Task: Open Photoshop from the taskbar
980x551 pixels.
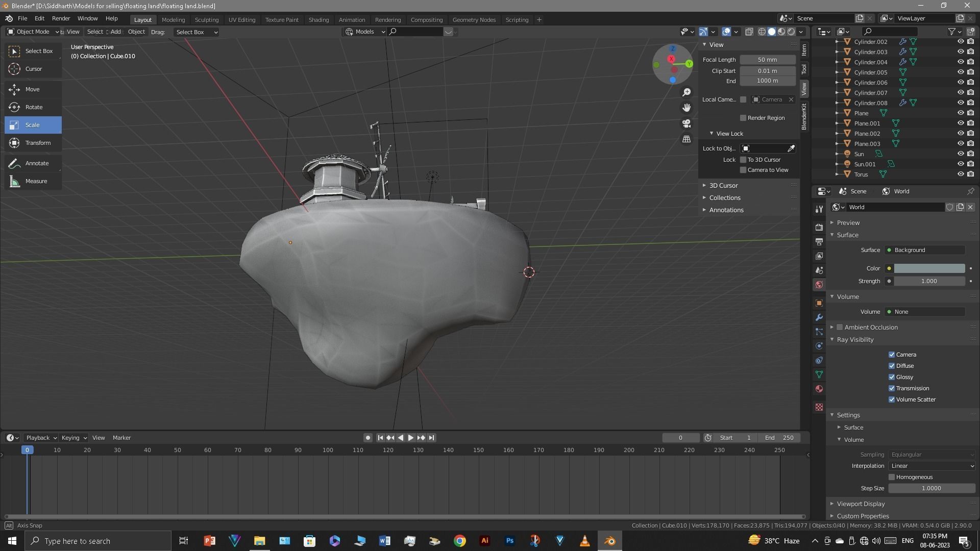Action: click(509, 541)
